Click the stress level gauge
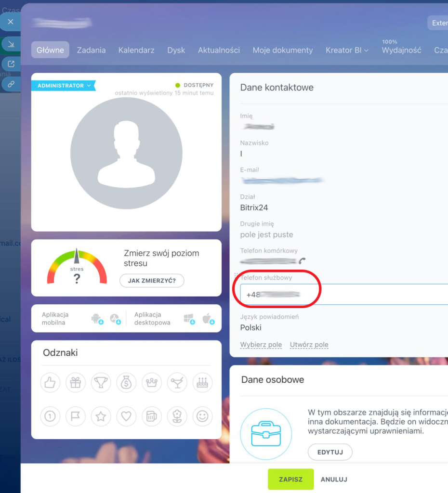The width and height of the screenshot is (448, 493). pos(77,268)
